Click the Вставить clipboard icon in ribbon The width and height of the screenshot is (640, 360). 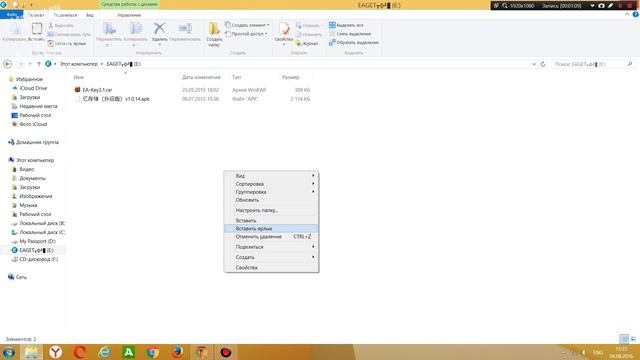point(37,29)
